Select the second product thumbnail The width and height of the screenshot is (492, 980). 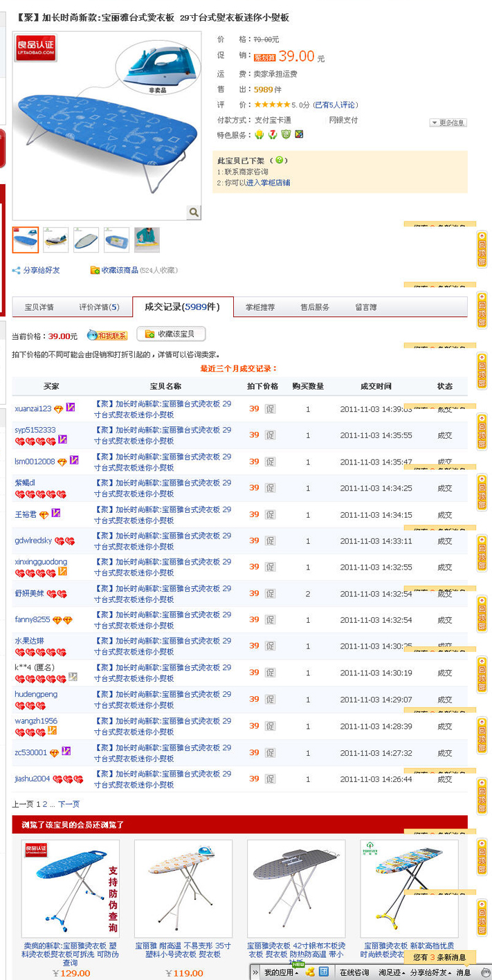(56, 239)
